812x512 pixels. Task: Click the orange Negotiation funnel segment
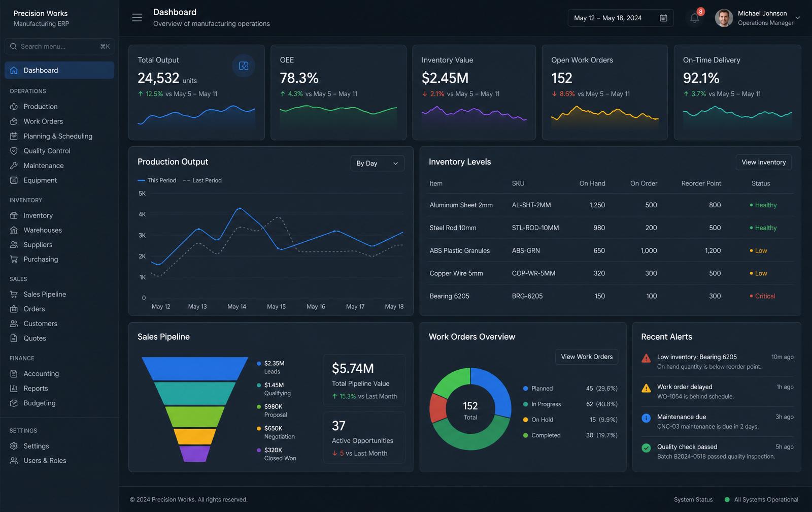tap(195, 436)
